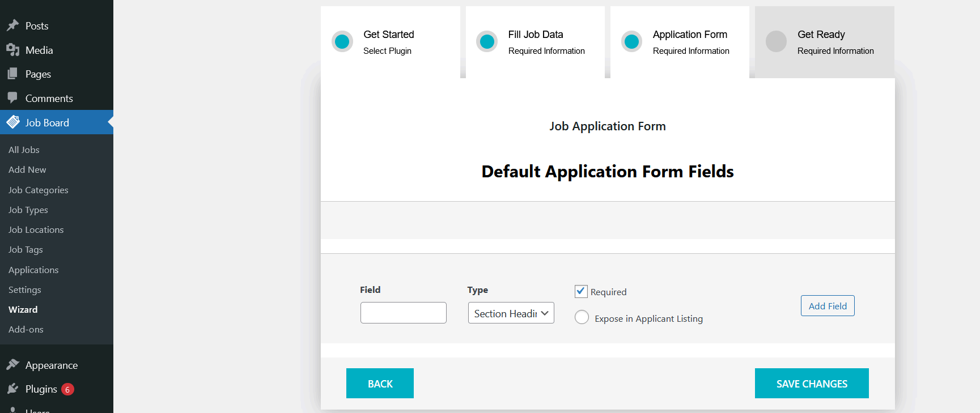Uncheck the Required checkbox
Image resolution: width=980 pixels, height=413 pixels.
(581, 291)
